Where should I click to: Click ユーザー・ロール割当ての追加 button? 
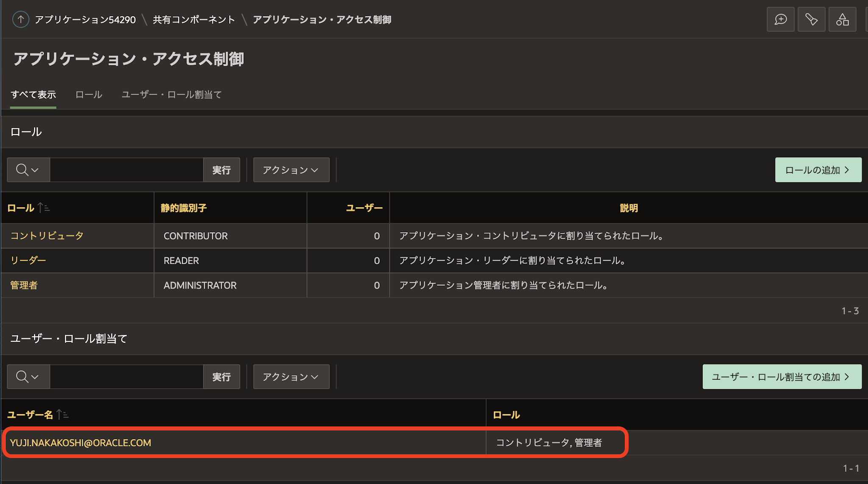pyautogui.click(x=782, y=377)
